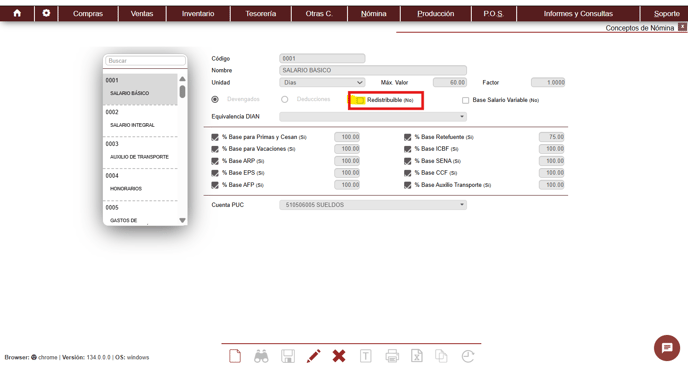Click the Nombre field SALARIO BASICO
This screenshot has width=688, height=365.
[373, 70]
